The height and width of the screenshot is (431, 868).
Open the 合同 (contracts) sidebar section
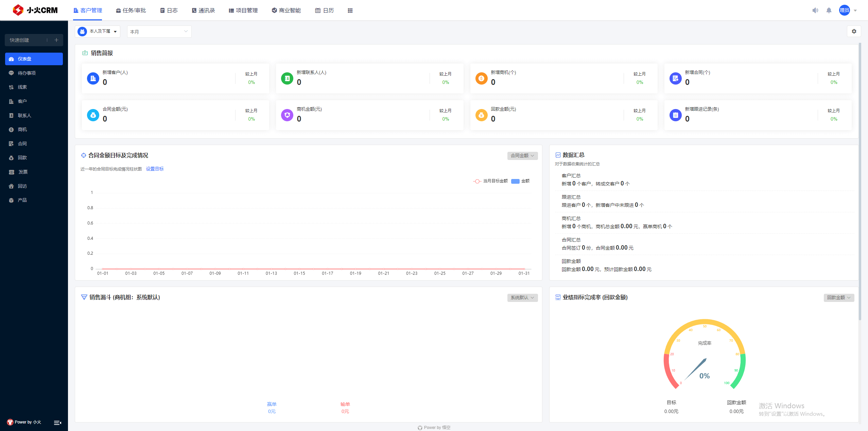click(x=22, y=143)
